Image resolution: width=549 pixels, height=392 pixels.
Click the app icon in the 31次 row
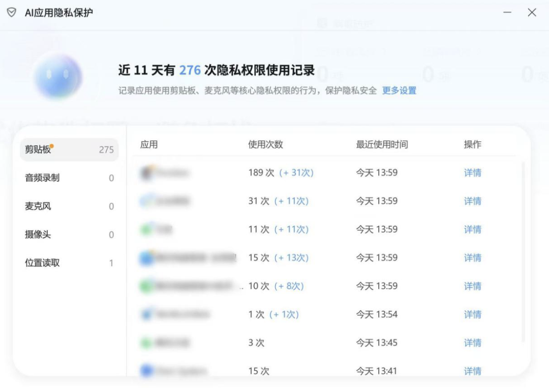(x=146, y=201)
